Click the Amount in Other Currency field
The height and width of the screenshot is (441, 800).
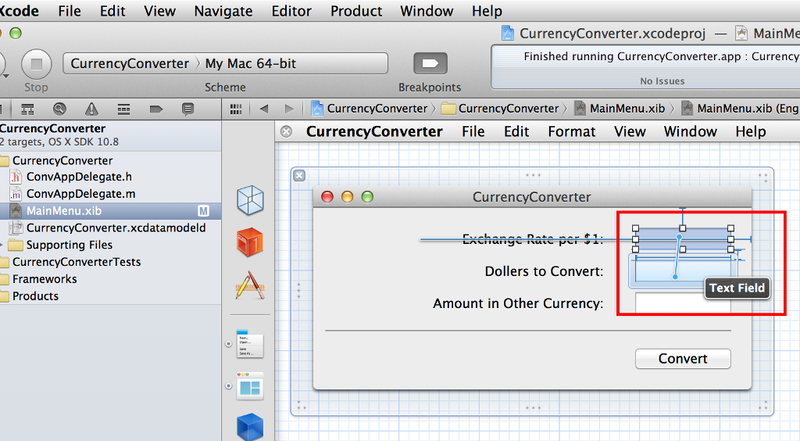[x=682, y=303]
